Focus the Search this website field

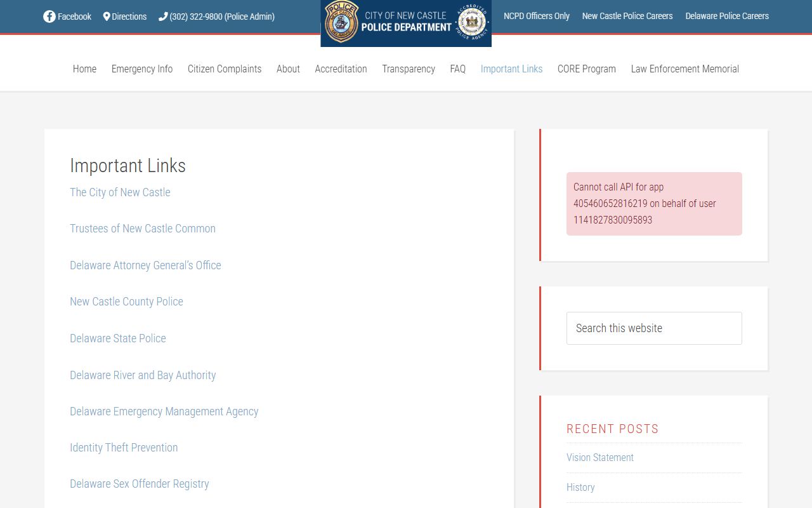click(x=654, y=328)
